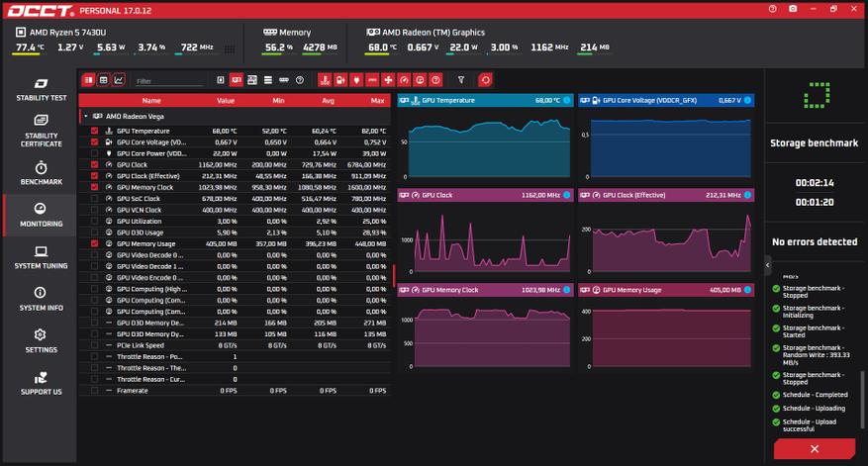Collapse the AMD Radeon Vega group

86,116
